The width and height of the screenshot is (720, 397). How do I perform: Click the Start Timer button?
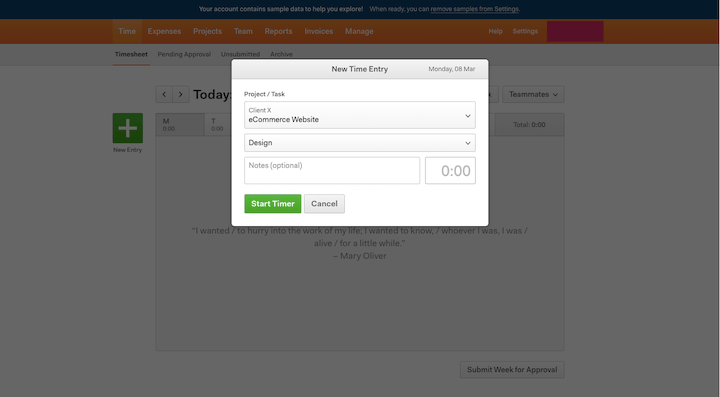(x=273, y=203)
